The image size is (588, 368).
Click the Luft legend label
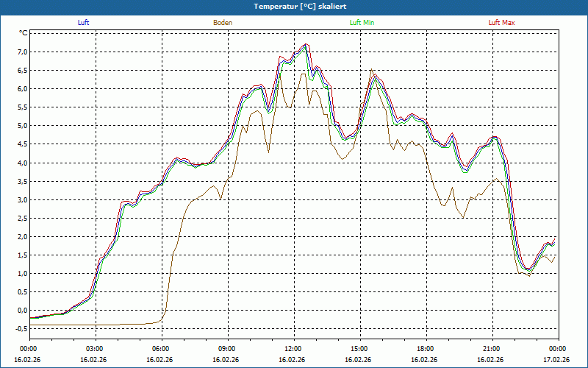pos(84,23)
